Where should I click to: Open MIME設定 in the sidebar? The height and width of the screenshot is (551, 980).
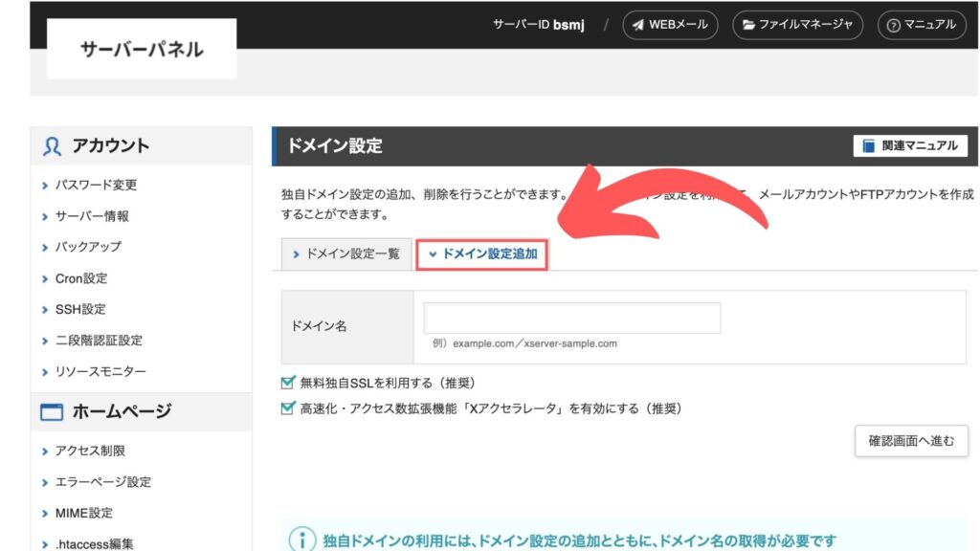pos(84,514)
